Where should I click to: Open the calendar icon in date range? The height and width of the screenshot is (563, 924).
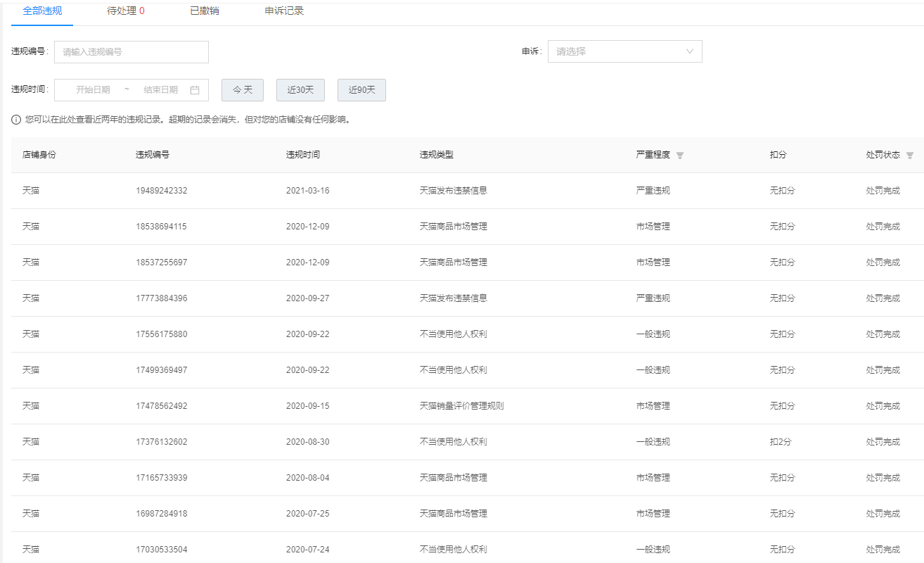[x=195, y=90]
